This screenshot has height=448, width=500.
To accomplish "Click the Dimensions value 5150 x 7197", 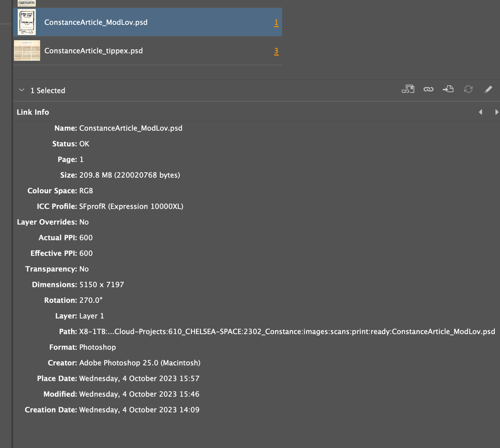I will coord(102,284).
